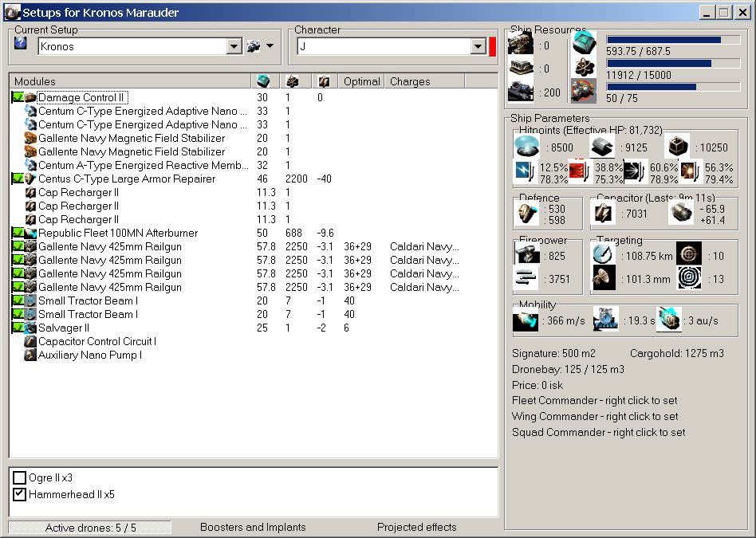Click the Republic Fleet 100MN Afterburner icon
The image size is (756, 538).
click(x=30, y=233)
